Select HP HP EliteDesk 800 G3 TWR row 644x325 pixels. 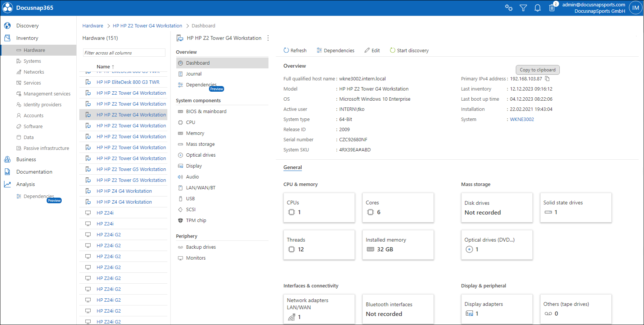click(x=123, y=82)
